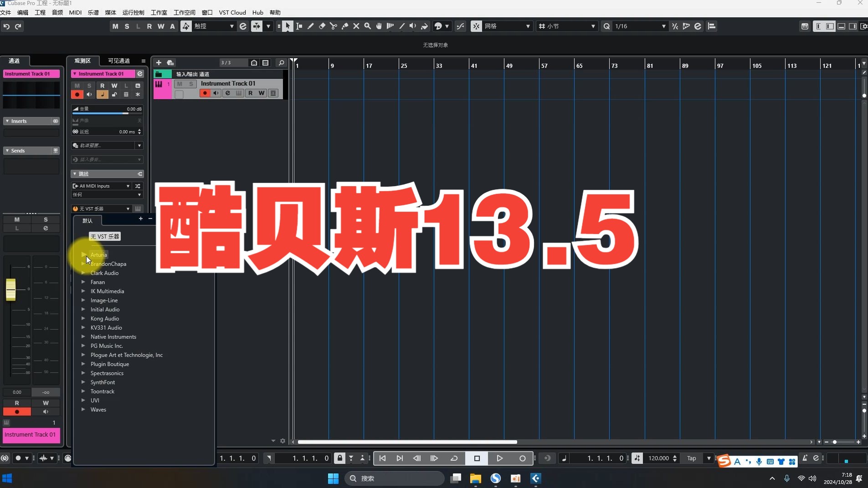Toggle inspector Read automation R button
This screenshot has height=488, width=868.
coord(102,86)
